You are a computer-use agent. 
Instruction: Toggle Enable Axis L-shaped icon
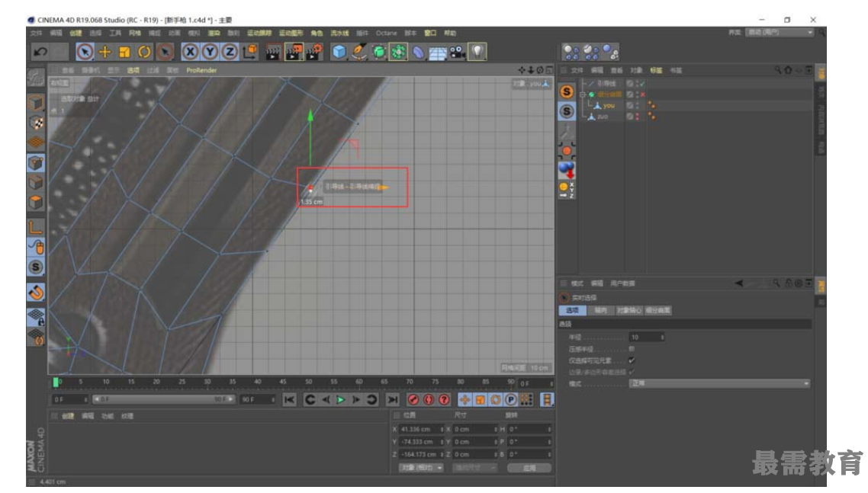(x=36, y=227)
